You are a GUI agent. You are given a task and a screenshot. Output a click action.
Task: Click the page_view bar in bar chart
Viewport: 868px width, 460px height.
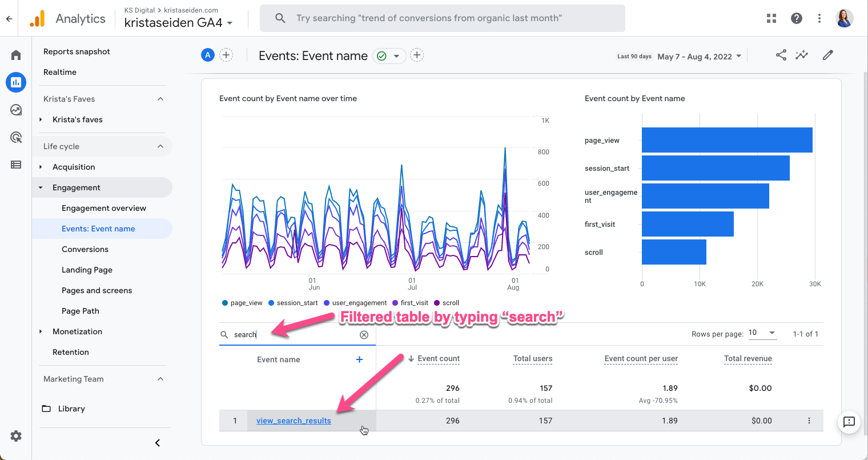(727, 140)
